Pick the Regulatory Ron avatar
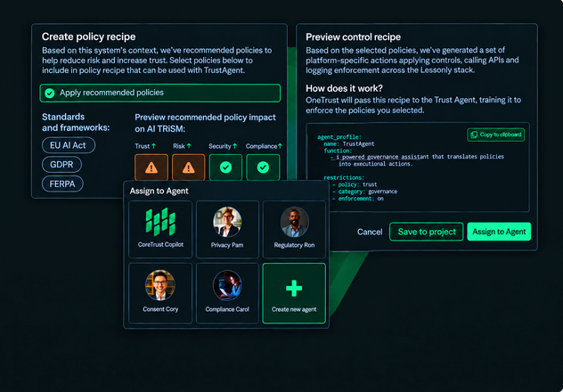 point(295,222)
